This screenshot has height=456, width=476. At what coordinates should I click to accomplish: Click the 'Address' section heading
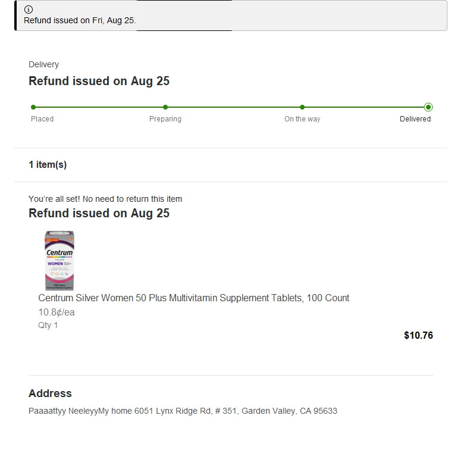[50, 393]
